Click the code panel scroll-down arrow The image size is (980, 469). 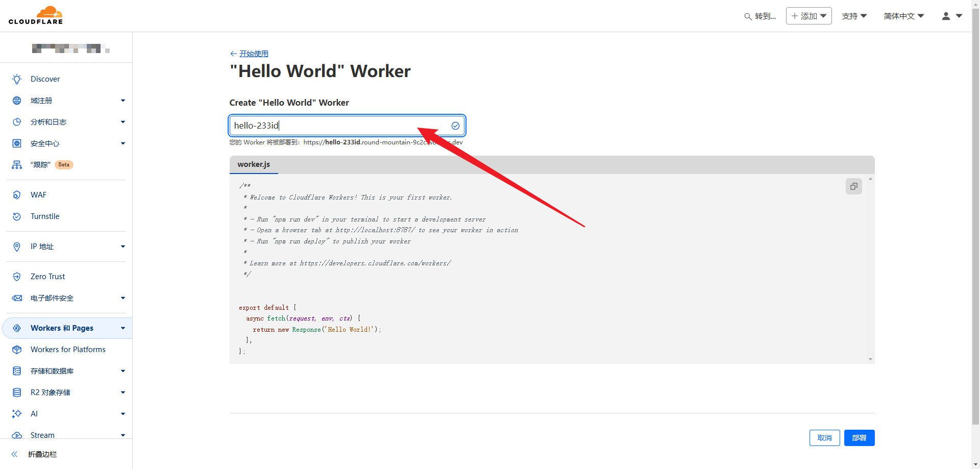coord(870,359)
